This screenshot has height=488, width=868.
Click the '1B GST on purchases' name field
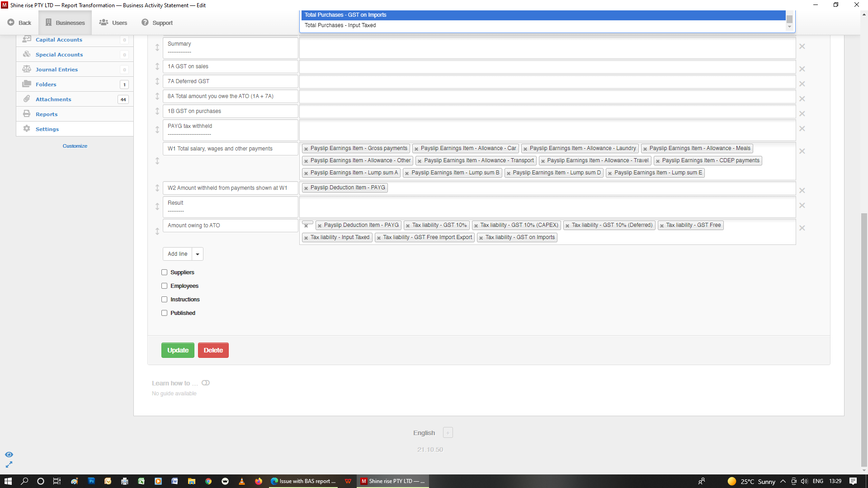230,111
